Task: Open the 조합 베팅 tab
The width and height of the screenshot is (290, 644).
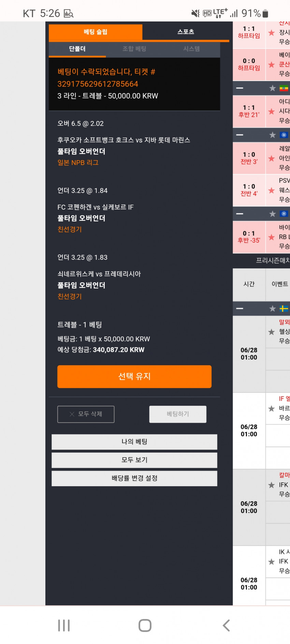Action: [x=134, y=49]
